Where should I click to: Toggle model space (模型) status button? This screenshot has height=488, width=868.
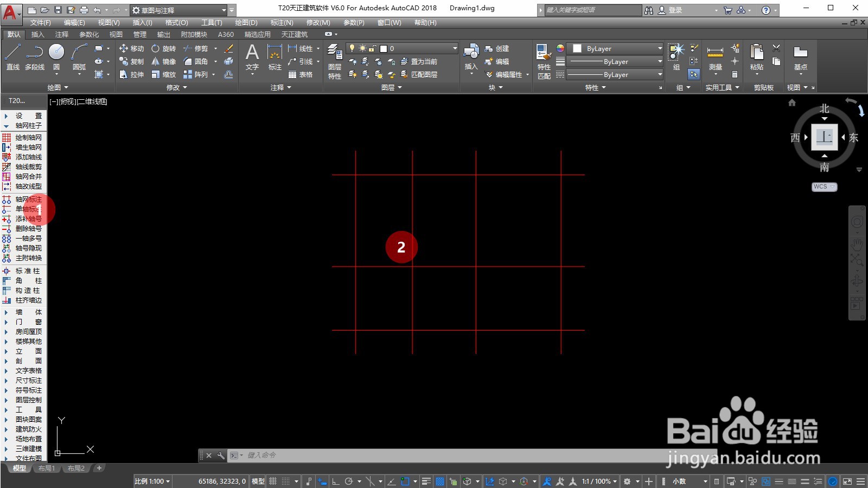click(258, 481)
